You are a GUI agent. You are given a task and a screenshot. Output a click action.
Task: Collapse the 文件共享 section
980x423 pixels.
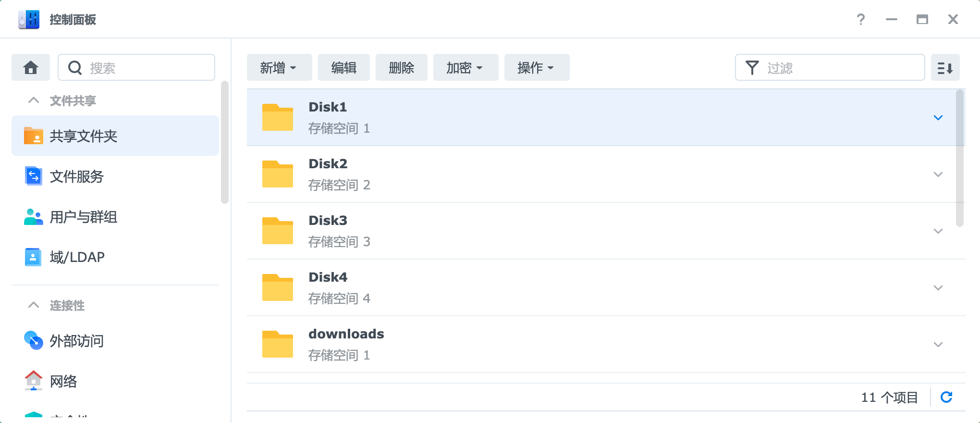point(34,100)
